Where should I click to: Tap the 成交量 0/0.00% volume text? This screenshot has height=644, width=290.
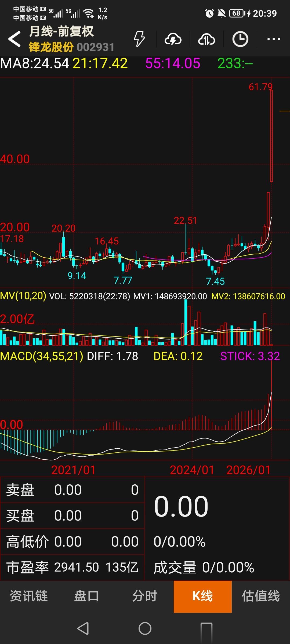(x=204, y=567)
